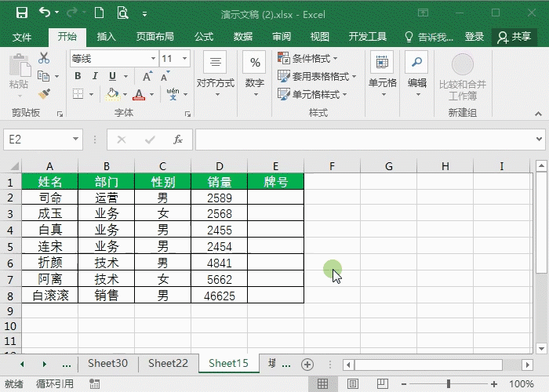The image size is (549, 392).
Task: Click the 共享 share button
Action: click(514, 37)
